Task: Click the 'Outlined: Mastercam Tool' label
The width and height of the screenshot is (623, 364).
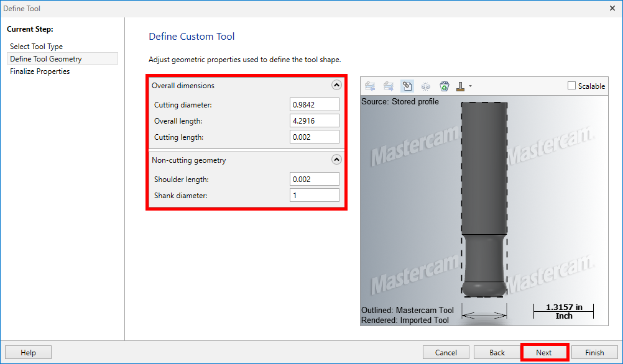Action: 407,310
